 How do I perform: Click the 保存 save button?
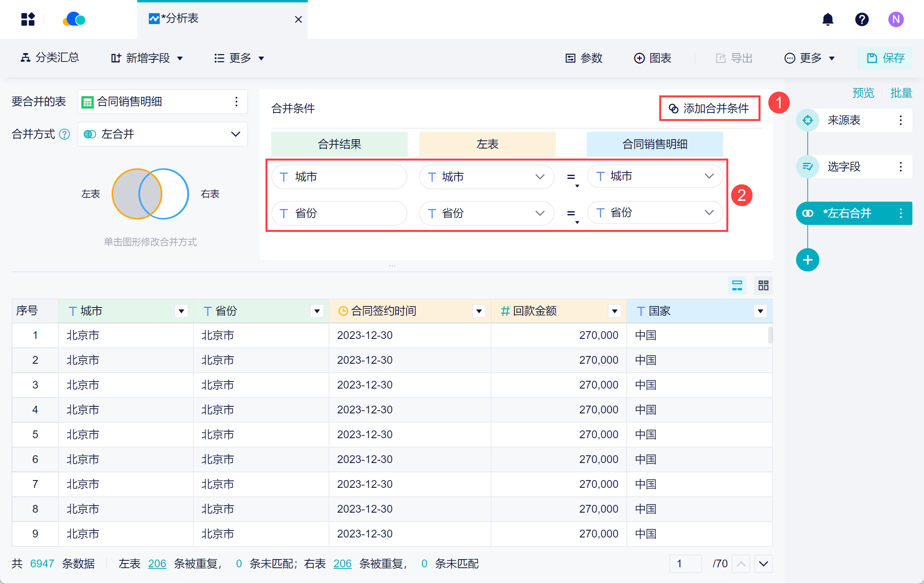[885, 58]
